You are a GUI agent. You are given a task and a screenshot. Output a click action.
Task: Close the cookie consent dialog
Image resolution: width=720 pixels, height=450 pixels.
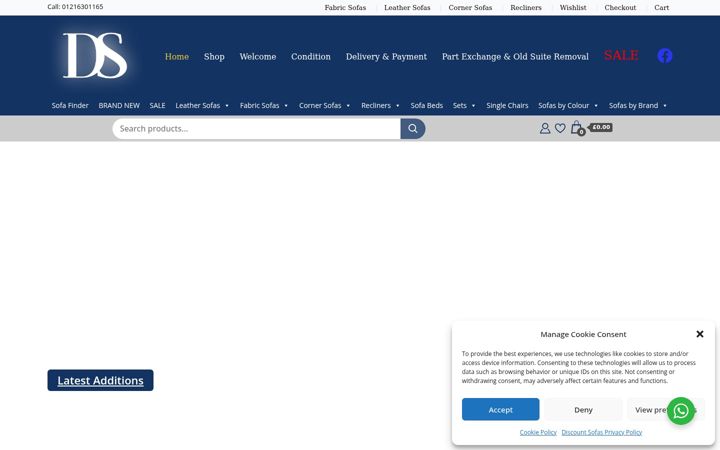click(699, 334)
